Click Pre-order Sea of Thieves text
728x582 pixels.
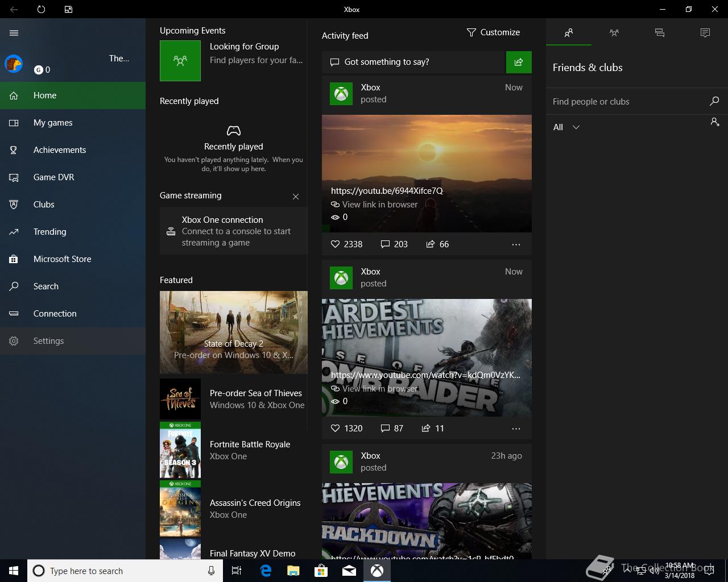[x=256, y=393]
